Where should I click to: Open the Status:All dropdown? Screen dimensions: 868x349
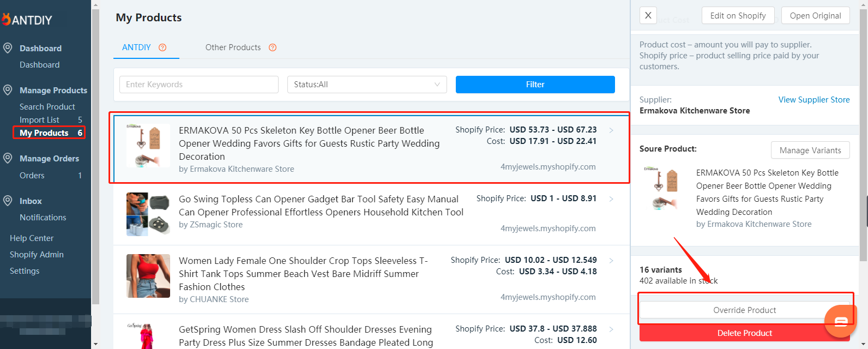tap(367, 85)
